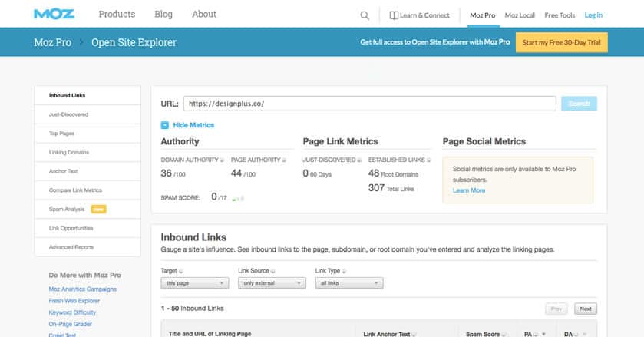The width and height of the screenshot is (644, 337).
Task: Click the Learn More link
Action: click(469, 190)
